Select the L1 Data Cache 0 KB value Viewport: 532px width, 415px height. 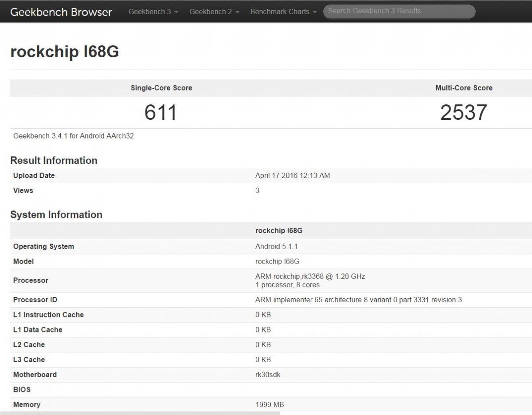pyautogui.click(x=263, y=330)
